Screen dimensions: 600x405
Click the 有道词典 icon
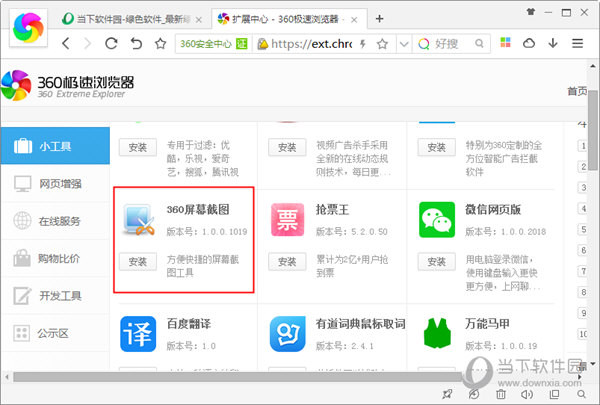(x=287, y=334)
